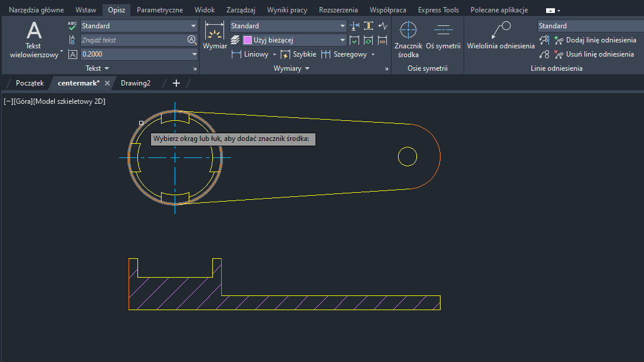The width and height of the screenshot is (644, 362).
Task: Click the Szeregowy continue dimension button
Action: click(344, 54)
